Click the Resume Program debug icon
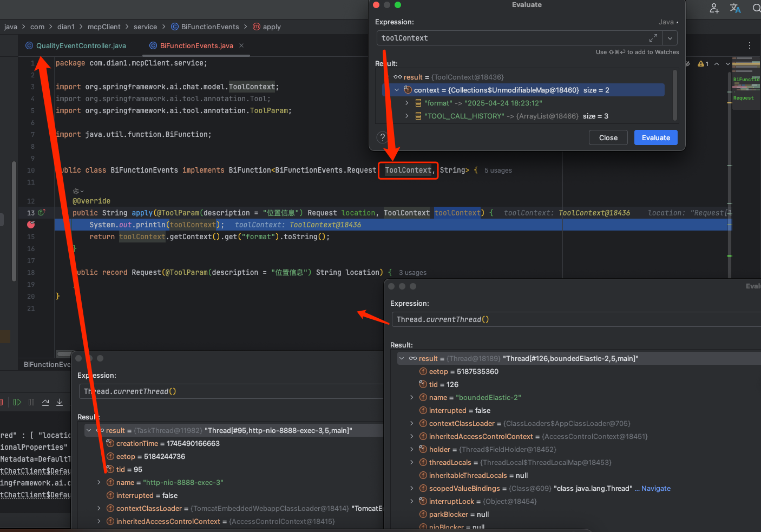This screenshot has width=761, height=532. coord(17,402)
